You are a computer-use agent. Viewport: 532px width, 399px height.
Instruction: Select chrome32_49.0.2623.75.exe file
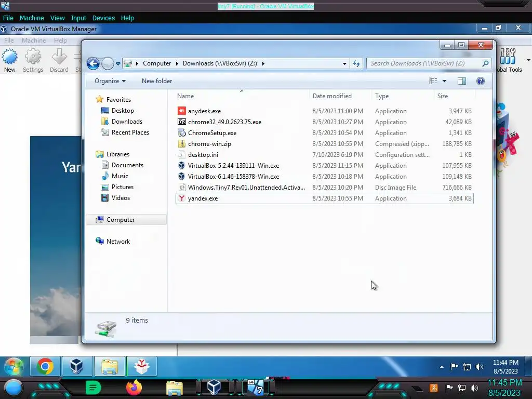click(x=324, y=122)
